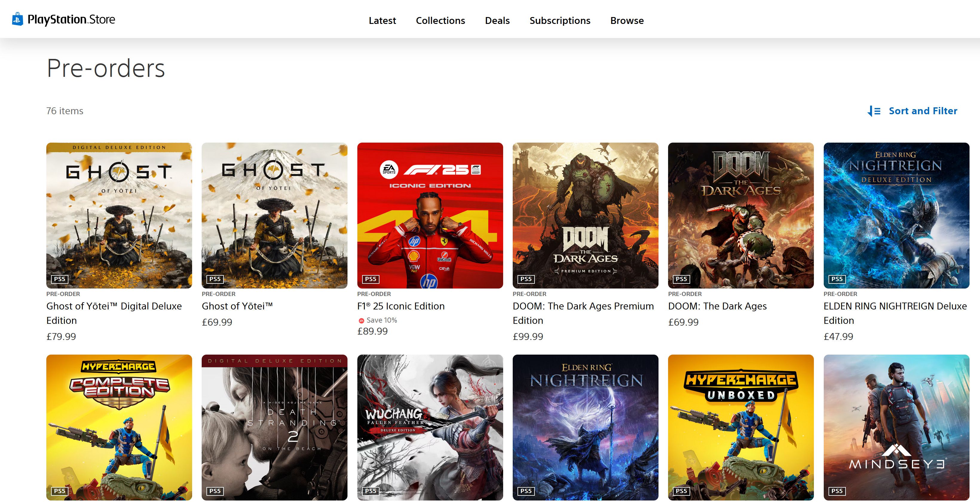Image resolution: width=980 pixels, height=502 pixels.
Task: Open the £69.99 Ghost of Yōtei title link
Action: [237, 306]
